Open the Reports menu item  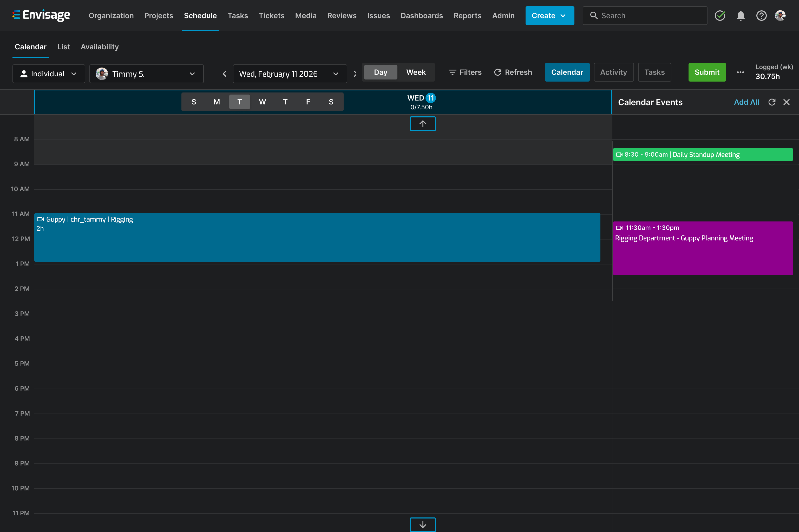(x=468, y=15)
